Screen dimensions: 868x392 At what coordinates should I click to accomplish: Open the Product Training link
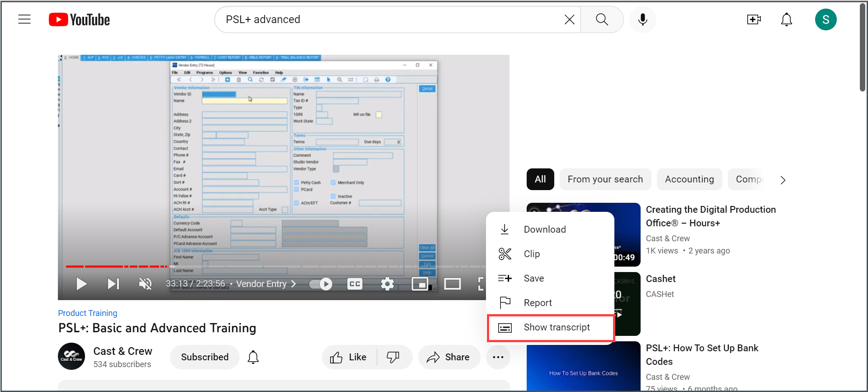tap(88, 313)
